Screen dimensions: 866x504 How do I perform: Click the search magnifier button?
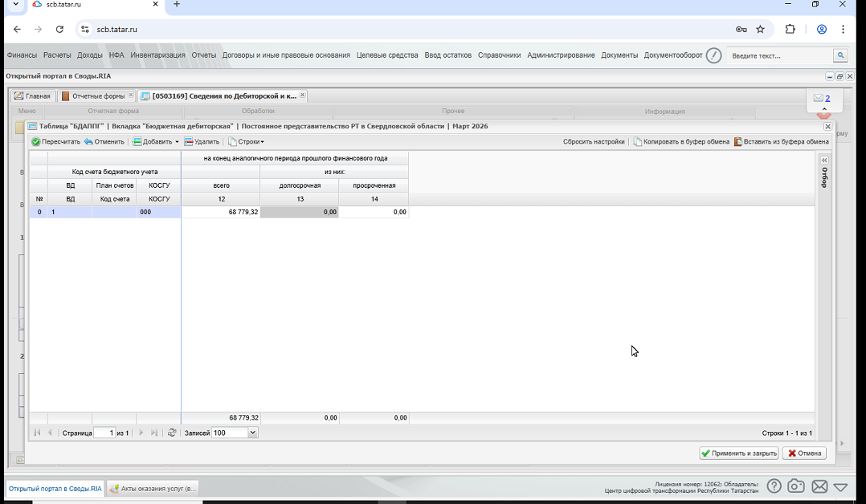(840, 55)
